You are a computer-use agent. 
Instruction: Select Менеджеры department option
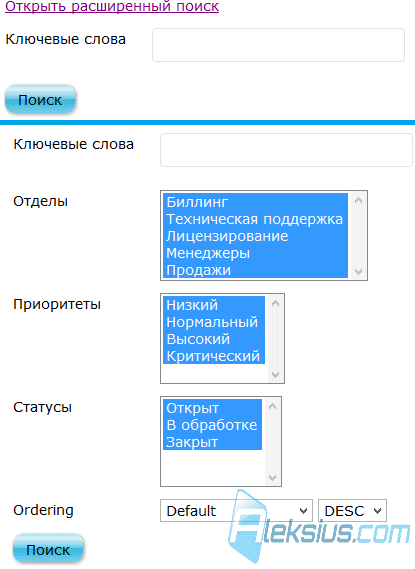point(255,253)
